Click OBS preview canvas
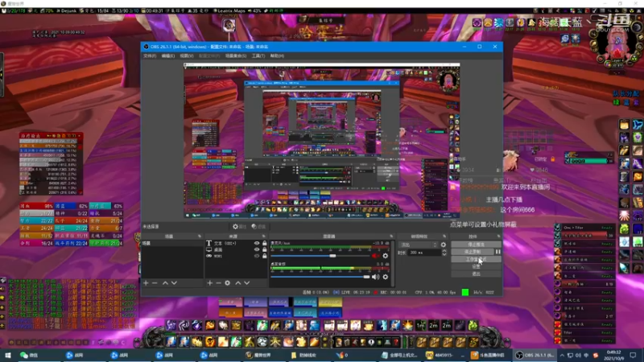 click(x=321, y=141)
